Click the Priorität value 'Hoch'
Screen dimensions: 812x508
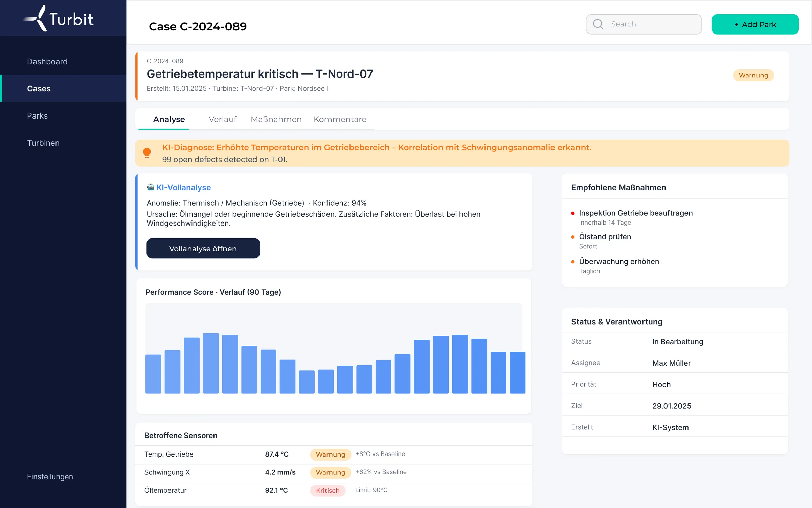pyautogui.click(x=661, y=384)
